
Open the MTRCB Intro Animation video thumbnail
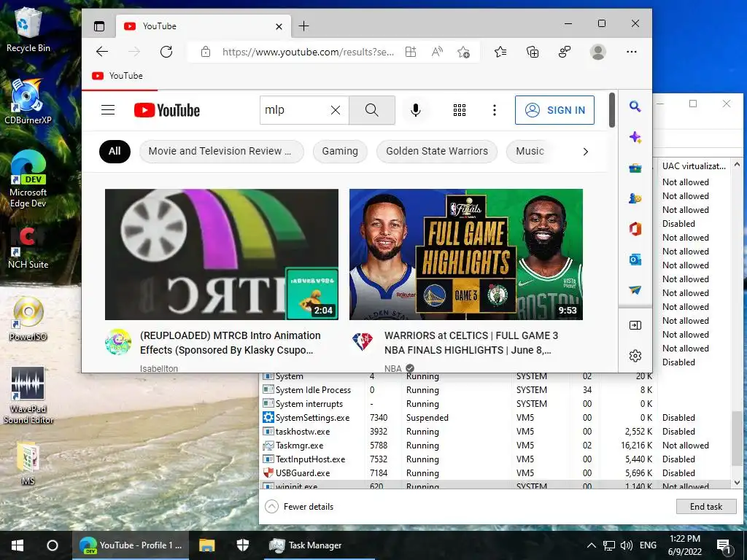222,254
